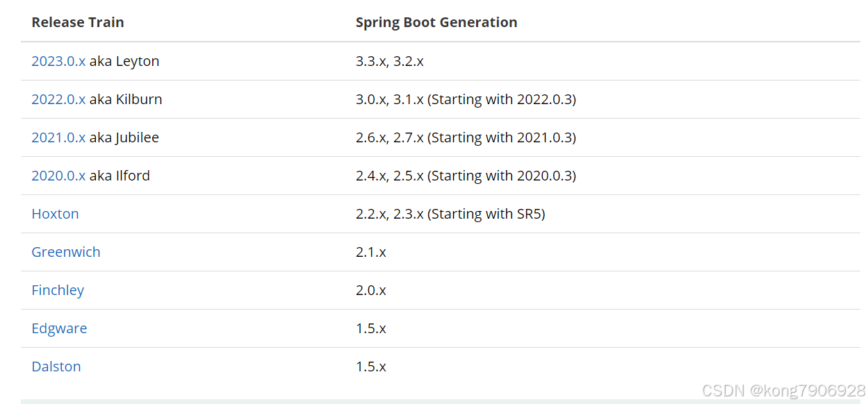
Task: Follow the Edgware release train link
Action: [59, 328]
